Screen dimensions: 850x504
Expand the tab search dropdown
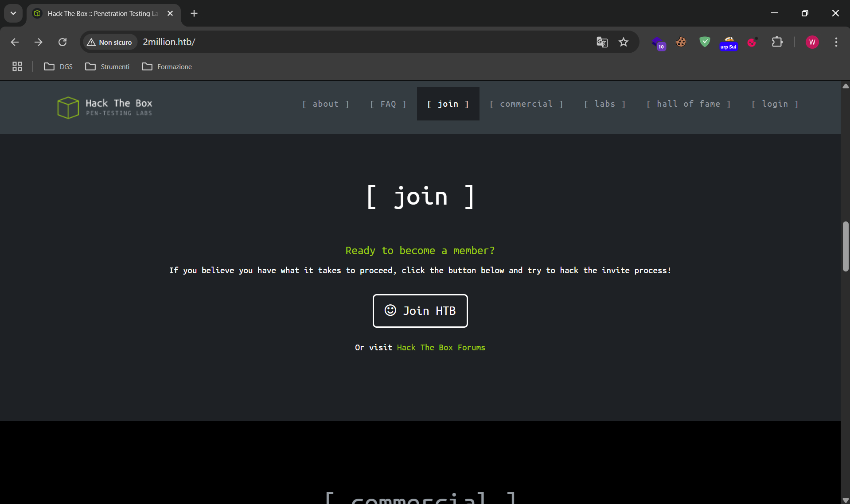pyautogui.click(x=13, y=13)
